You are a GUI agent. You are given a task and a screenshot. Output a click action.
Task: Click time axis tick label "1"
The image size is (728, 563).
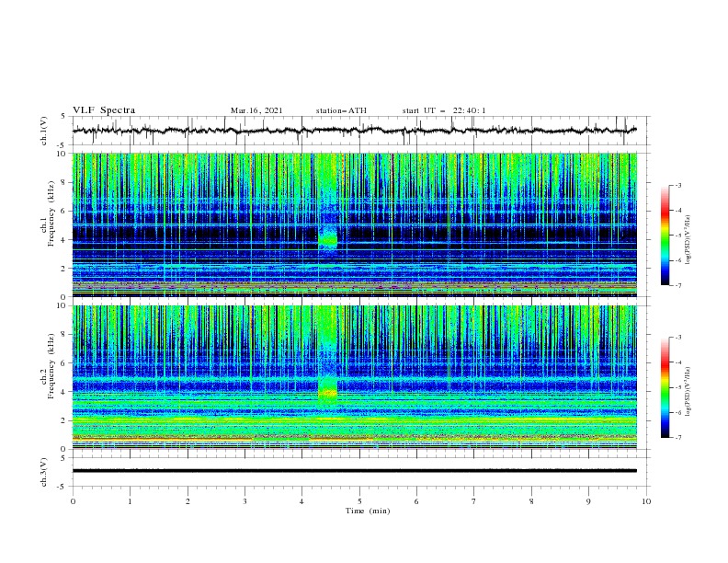(x=130, y=501)
